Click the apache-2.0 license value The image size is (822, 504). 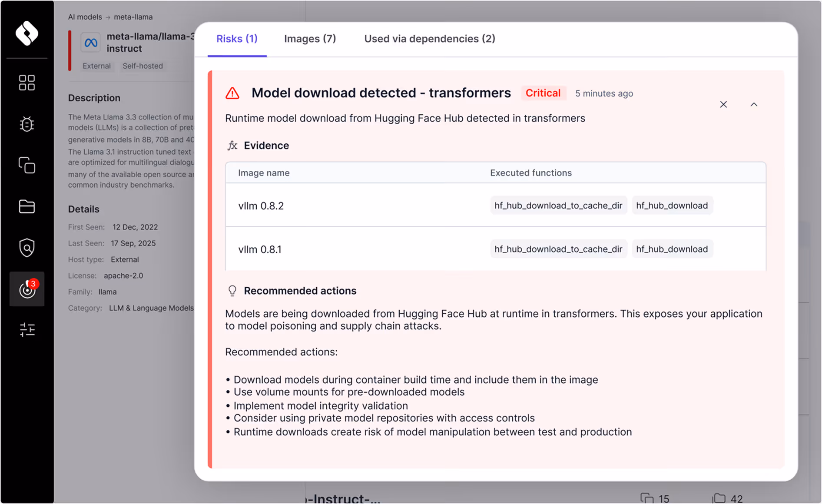coord(123,275)
